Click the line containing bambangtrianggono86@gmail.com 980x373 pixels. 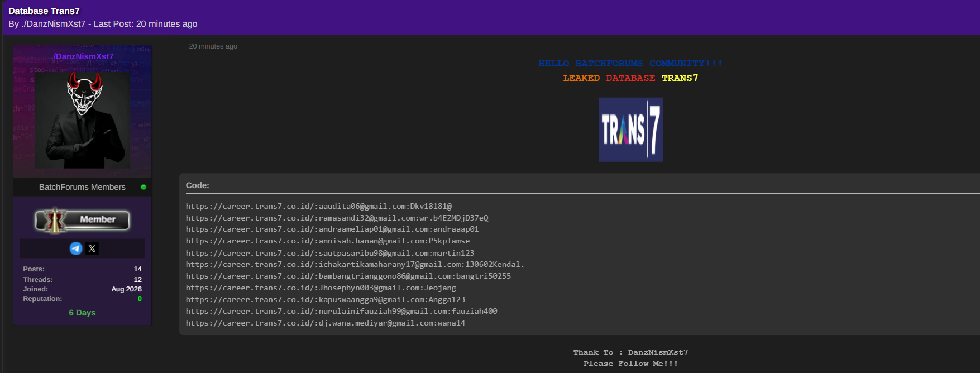coord(348,276)
